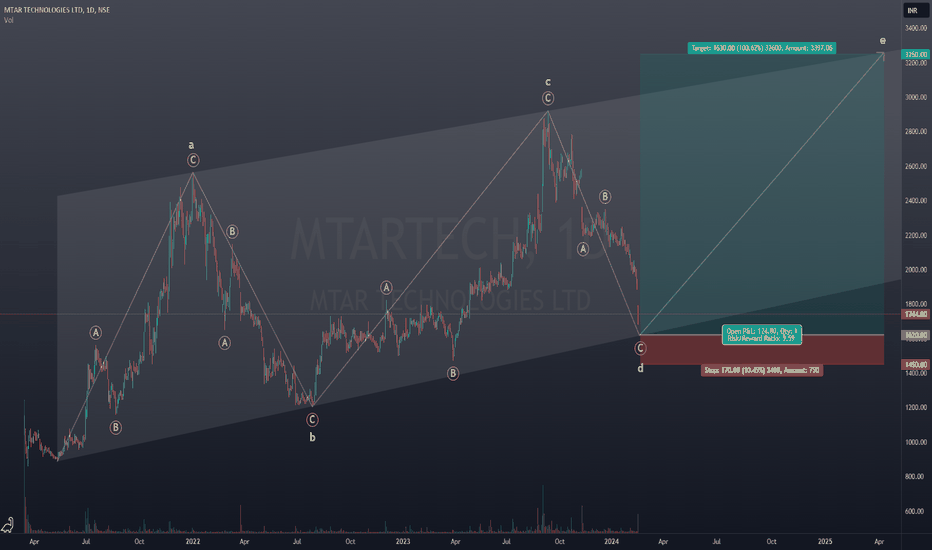Click 2200.00 on the price axis
932x550 pixels.
click(915, 235)
